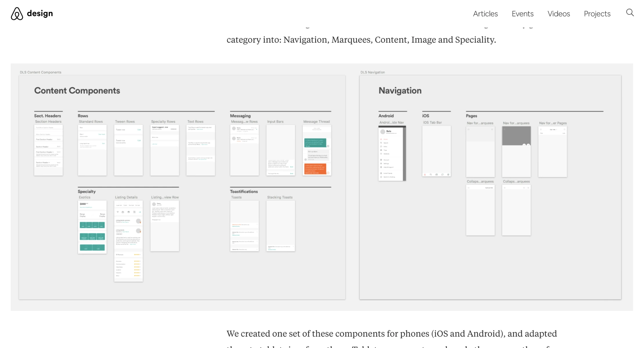Screen dimensions: 644x348
Task: Toggle the Wishlists heart icon in the Android nav
Action: pyautogui.click(x=381, y=154)
